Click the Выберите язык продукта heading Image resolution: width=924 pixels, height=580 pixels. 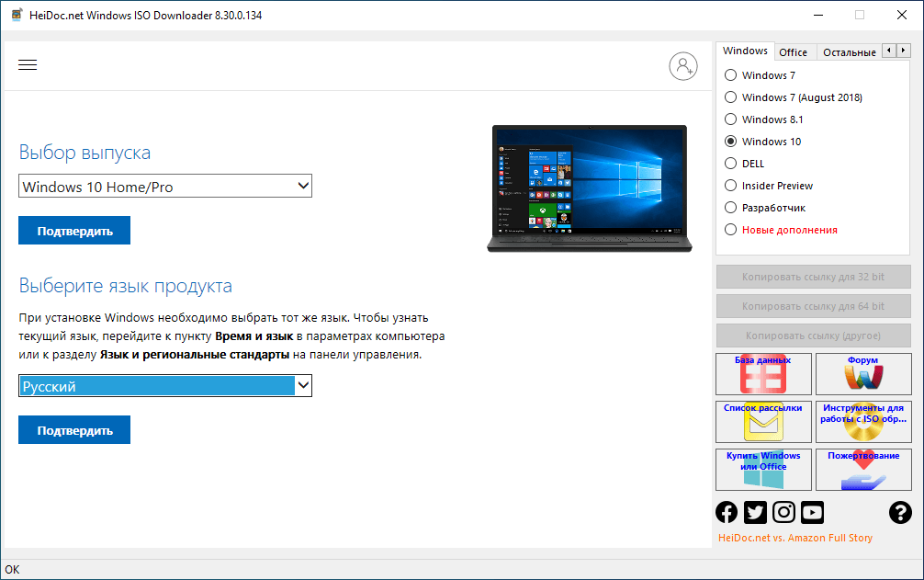[x=126, y=286]
